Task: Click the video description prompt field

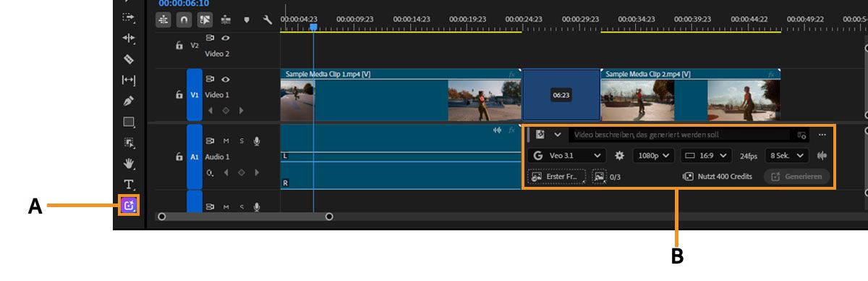Action: tap(679, 135)
